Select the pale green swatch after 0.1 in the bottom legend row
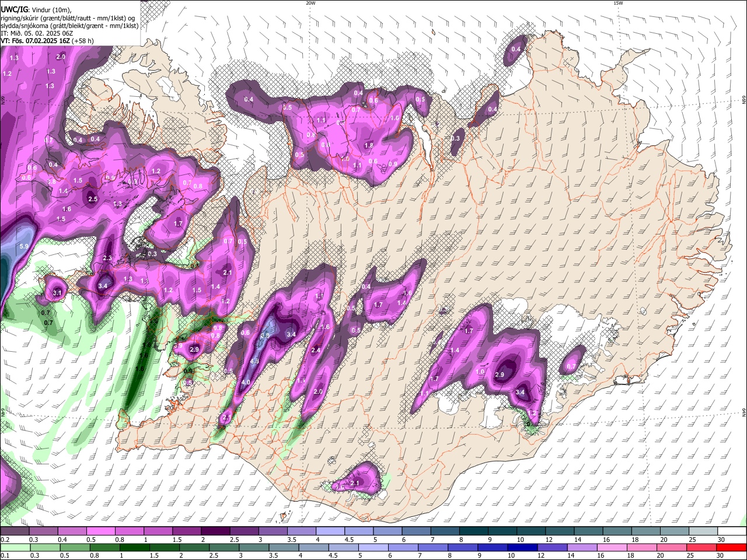The image size is (747, 560). coord(14,547)
